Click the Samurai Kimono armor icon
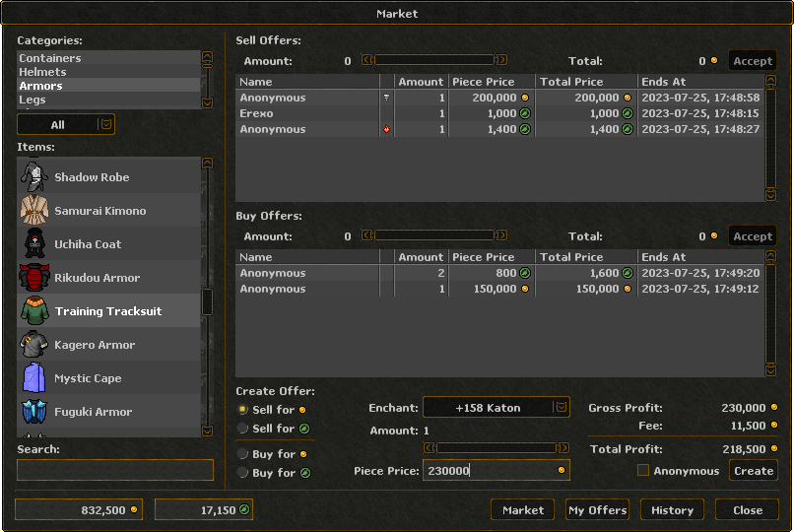Viewport: 794px width, 532px height. pyautogui.click(x=34, y=211)
